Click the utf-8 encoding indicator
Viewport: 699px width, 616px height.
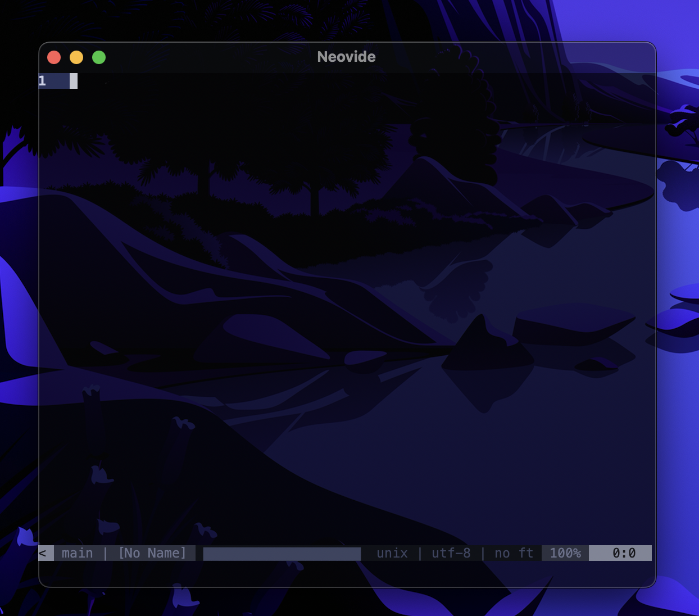pos(451,553)
